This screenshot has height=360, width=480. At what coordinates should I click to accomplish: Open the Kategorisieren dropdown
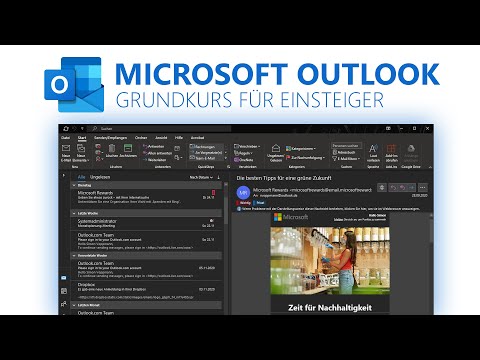pyautogui.click(x=301, y=149)
